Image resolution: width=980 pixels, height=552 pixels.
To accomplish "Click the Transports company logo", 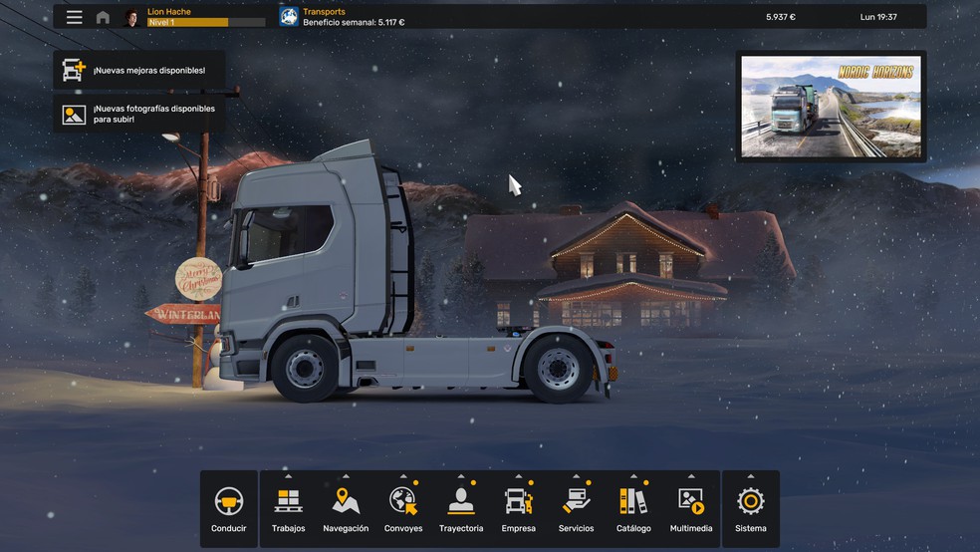I will (x=289, y=17).
